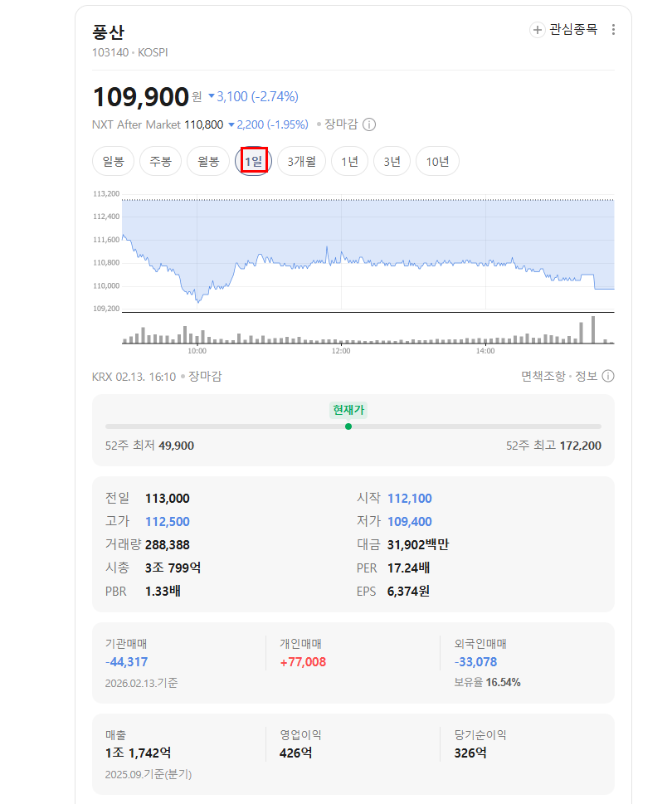Click the 103140 · KOSPI ticker code

[130, 53]
